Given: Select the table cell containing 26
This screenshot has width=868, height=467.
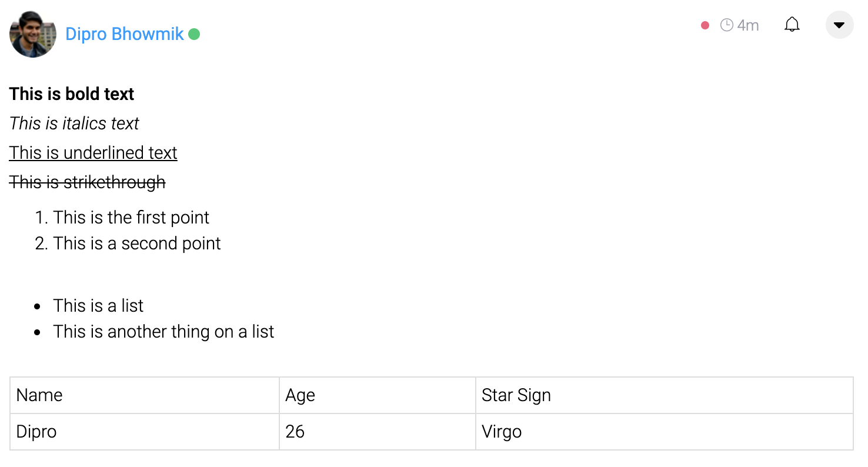Looking at the screenshot, I should pos(378,432).
